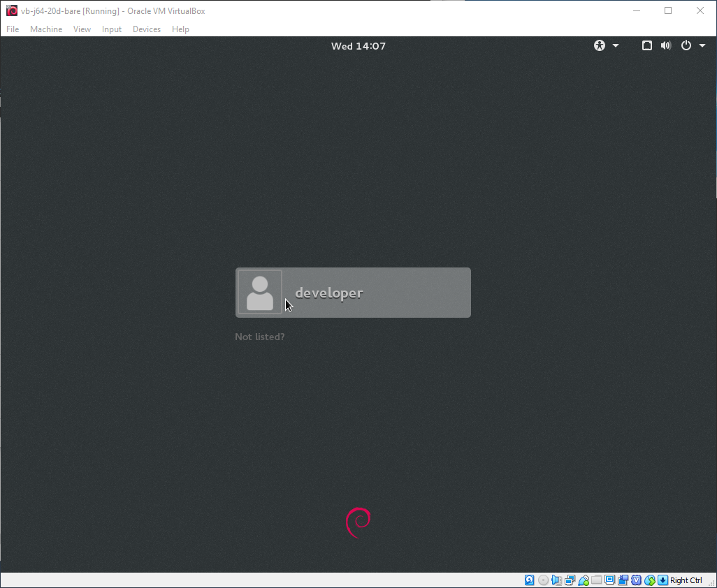Image resolution: width=717 pixels, height=588 pixels.
Task: Expand the accessibility dropdown arrow
Action: coord(615,45)
